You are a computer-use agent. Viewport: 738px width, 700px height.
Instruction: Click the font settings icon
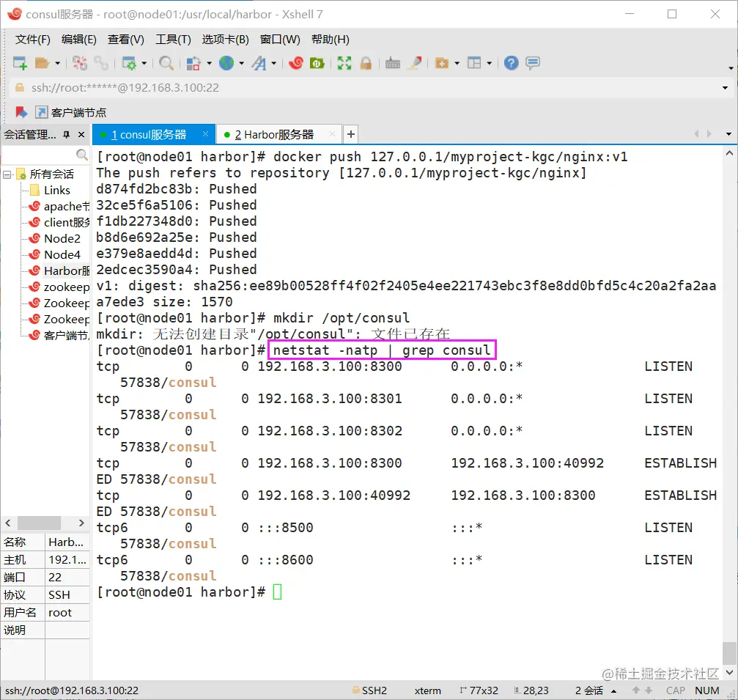point(259,62)
